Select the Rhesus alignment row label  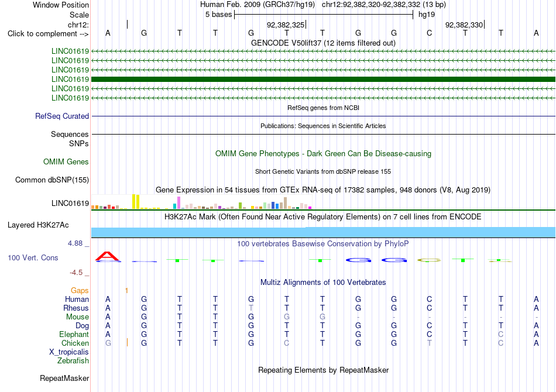pyautogui.click(x=76, y=308)
